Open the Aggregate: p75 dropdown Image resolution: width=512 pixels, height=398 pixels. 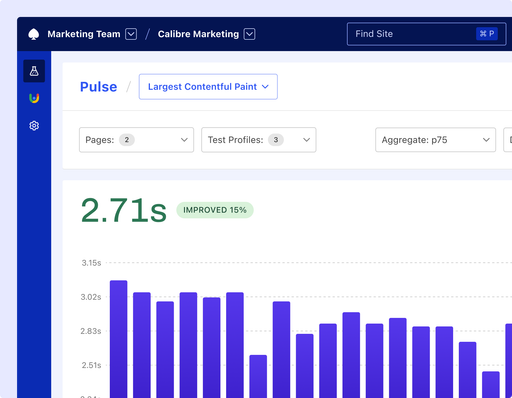(435, 140)
